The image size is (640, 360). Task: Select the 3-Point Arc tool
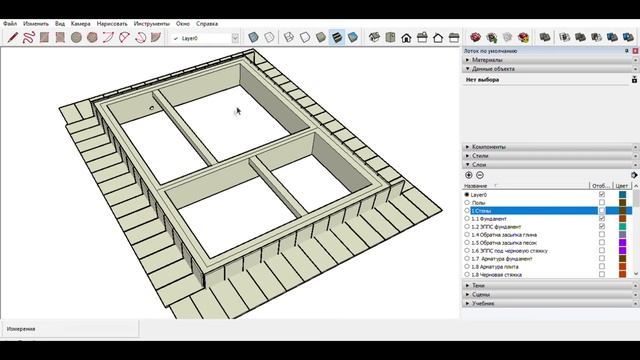click(x=140, y=38)
